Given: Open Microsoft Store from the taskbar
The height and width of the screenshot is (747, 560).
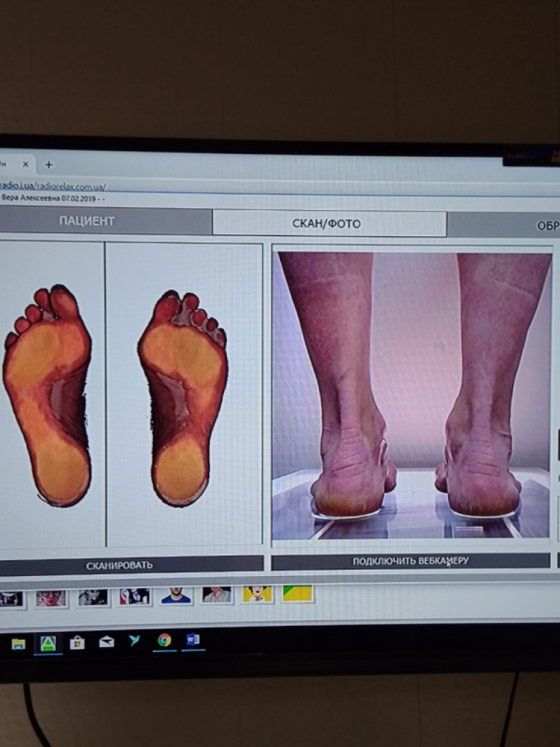Looking at the screenshot, I should tap(77, 643).
